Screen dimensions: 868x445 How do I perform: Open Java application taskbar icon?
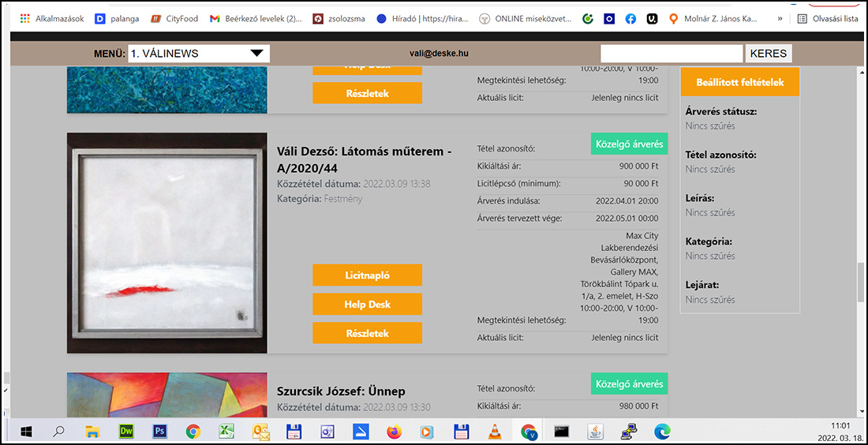(x=595, y=431)
